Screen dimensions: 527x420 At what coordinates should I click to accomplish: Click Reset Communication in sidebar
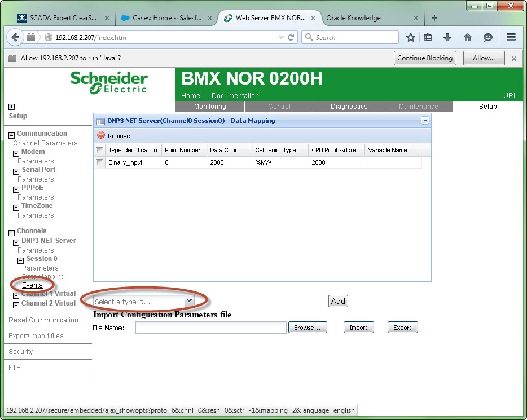[x=43, y=320]
